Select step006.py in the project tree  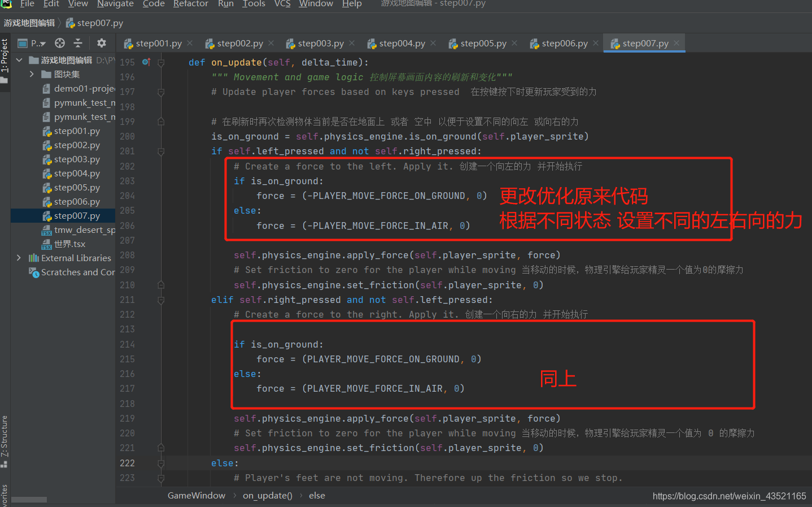tap(77, 202)
